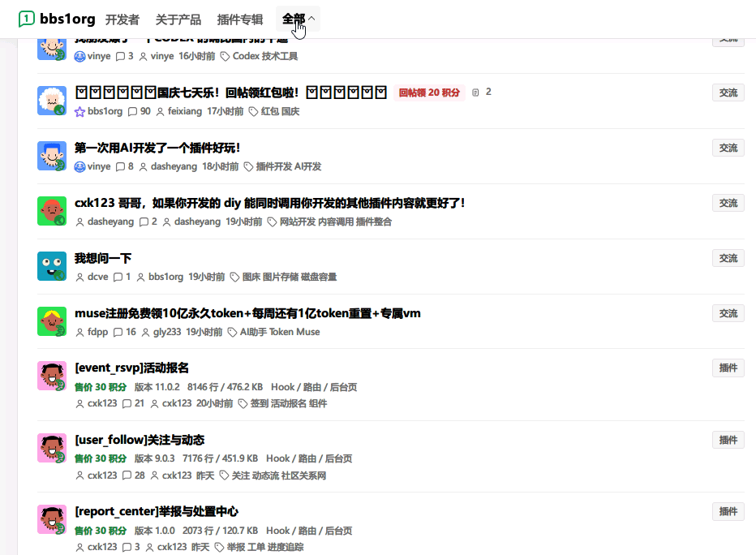Click the Codex 技术工具 tag
Viewport: 756px width, 555px height.
[265, 56]
